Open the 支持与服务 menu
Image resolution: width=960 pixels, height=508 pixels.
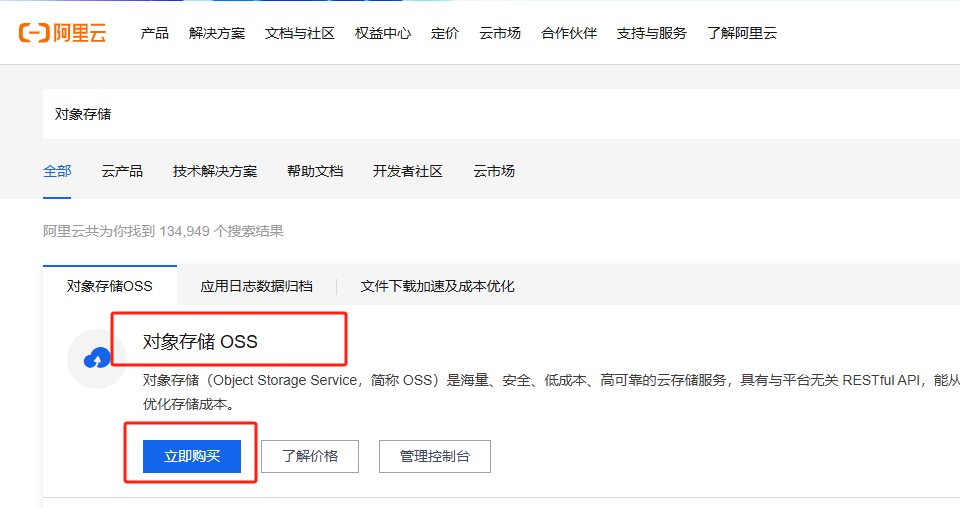point(651,33)
